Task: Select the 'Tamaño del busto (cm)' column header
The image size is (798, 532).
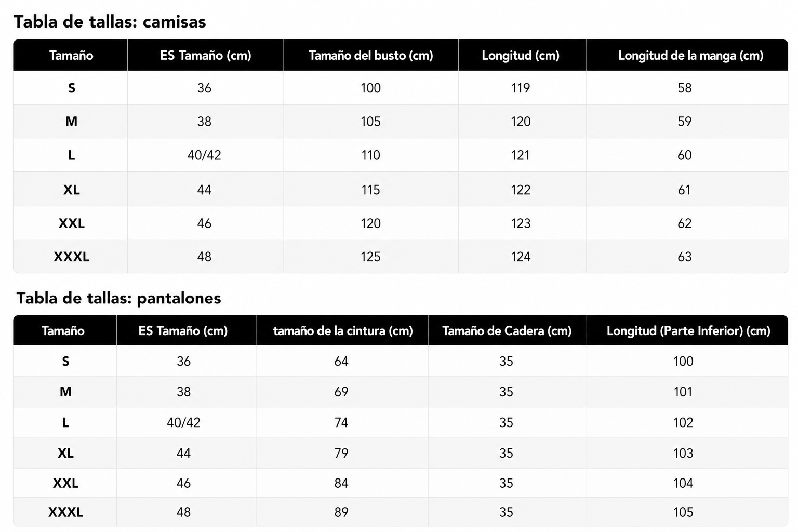Action: [x=371, y=55]
